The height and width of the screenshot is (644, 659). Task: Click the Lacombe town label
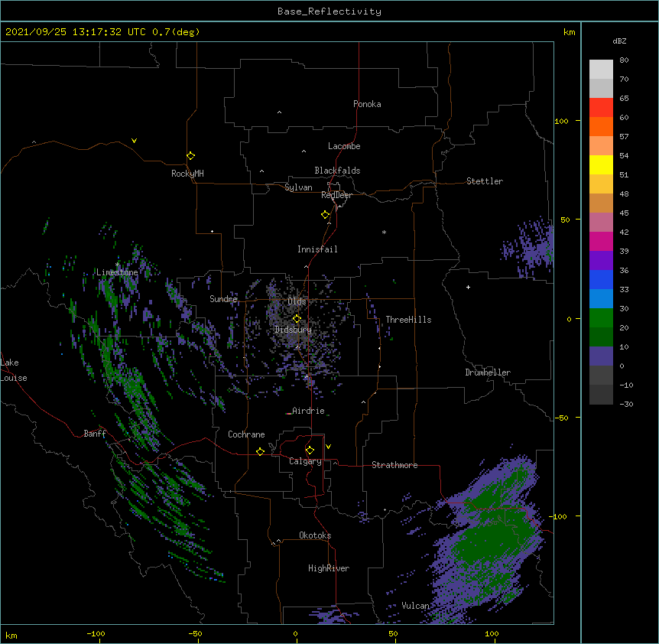click(344, 146)
